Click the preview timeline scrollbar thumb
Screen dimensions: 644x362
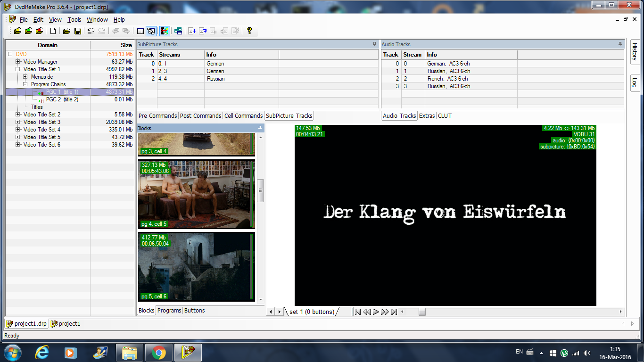click(x=422, y=312)
